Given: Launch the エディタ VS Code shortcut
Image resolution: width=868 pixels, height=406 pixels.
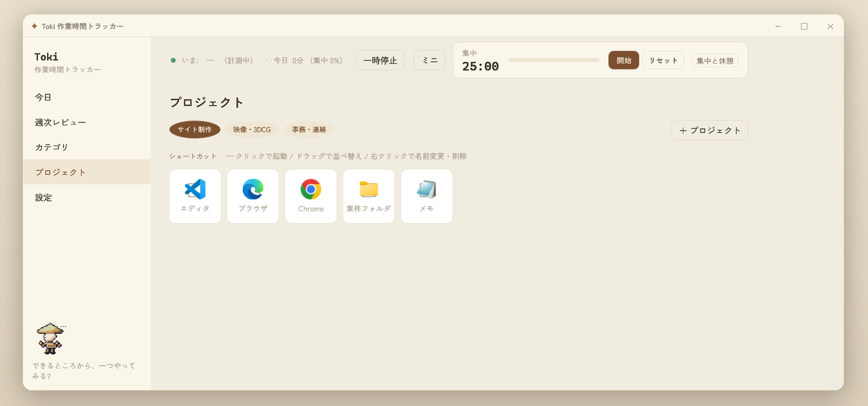Looking at the screenshot, I should (195, 196).
